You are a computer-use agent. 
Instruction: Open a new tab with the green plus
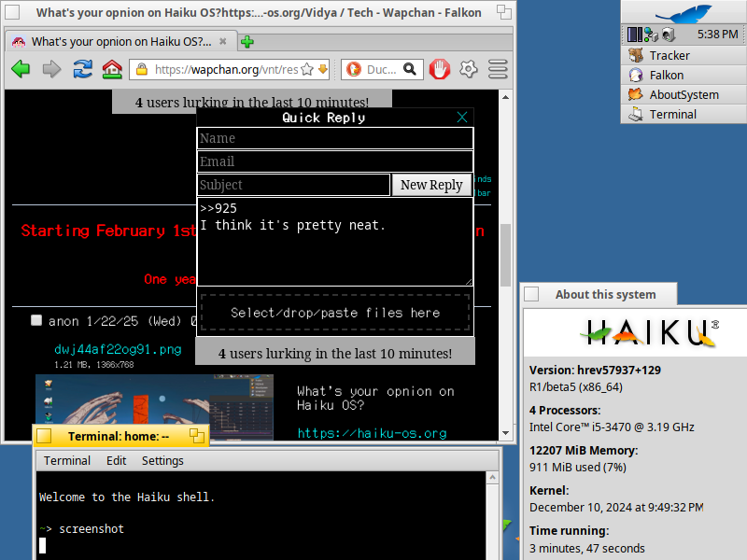click(247, 42)
